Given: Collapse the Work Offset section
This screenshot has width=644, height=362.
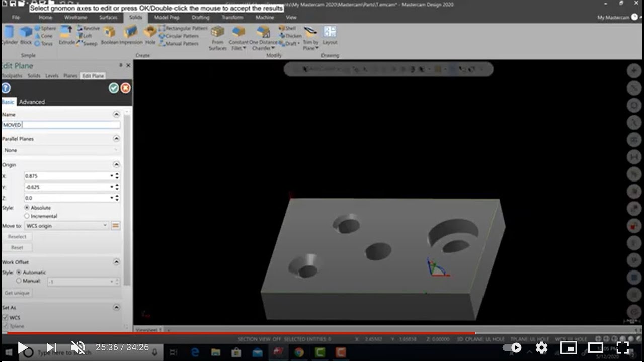Looking at the screenshot, I should click(x=116, y=262).
